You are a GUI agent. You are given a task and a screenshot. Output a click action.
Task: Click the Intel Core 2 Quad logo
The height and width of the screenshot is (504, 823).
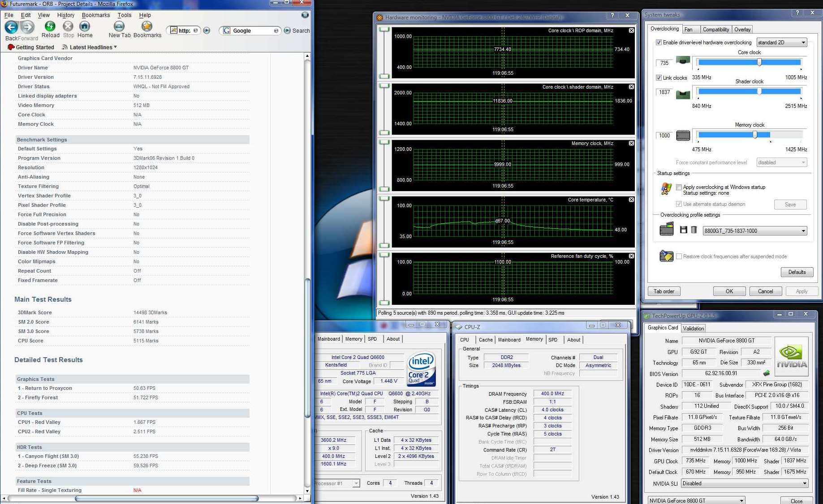tap(421, 369)
